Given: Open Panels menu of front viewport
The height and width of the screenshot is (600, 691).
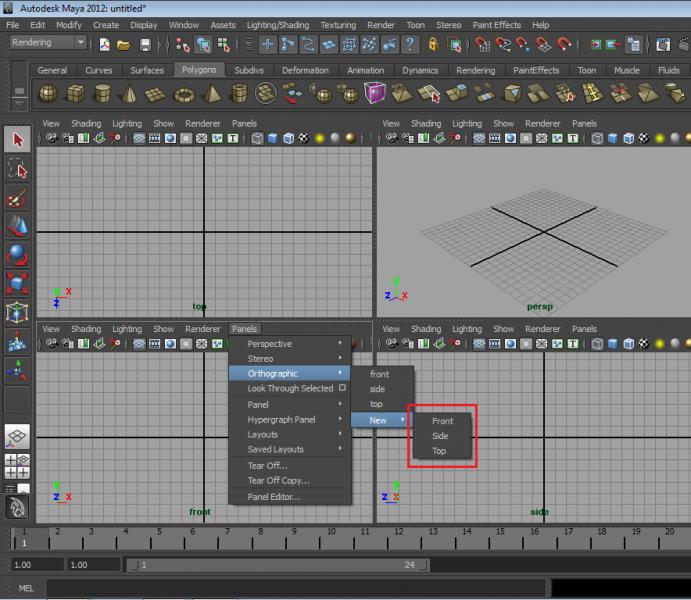Looking at the screenshot, I should click(244, 329).
